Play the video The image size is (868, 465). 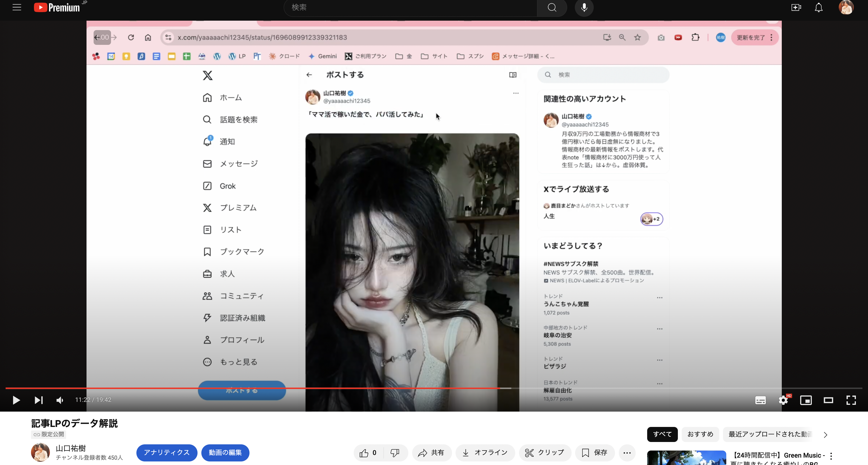pyautogui.click(x=16, y=400)
